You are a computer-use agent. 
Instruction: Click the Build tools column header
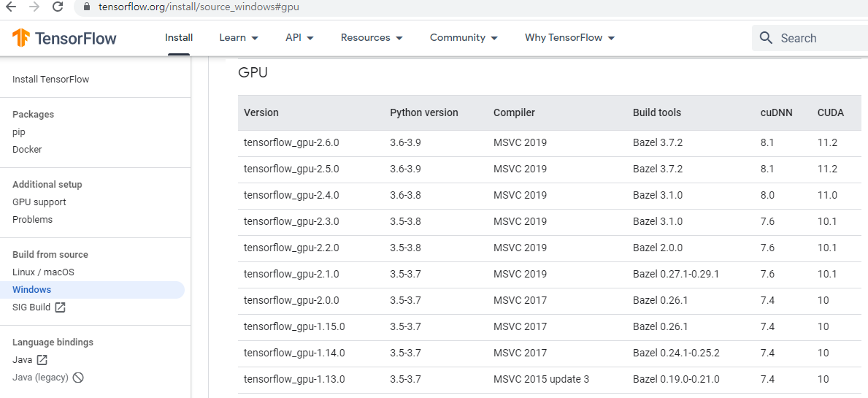coord(657,112)
